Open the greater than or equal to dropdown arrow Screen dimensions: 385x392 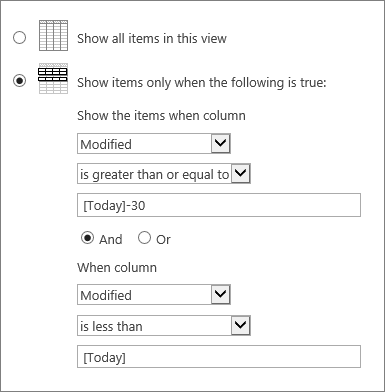[241, 174]
